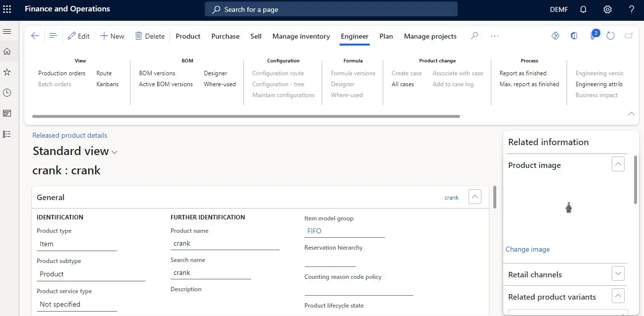
Task: Switch to the Manage inventory tab
Action: (301, 36)
